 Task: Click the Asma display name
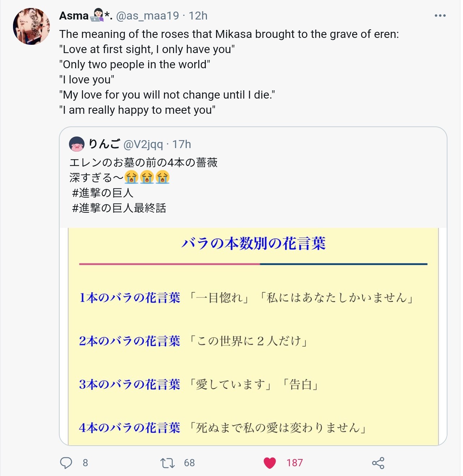point(74,16)
